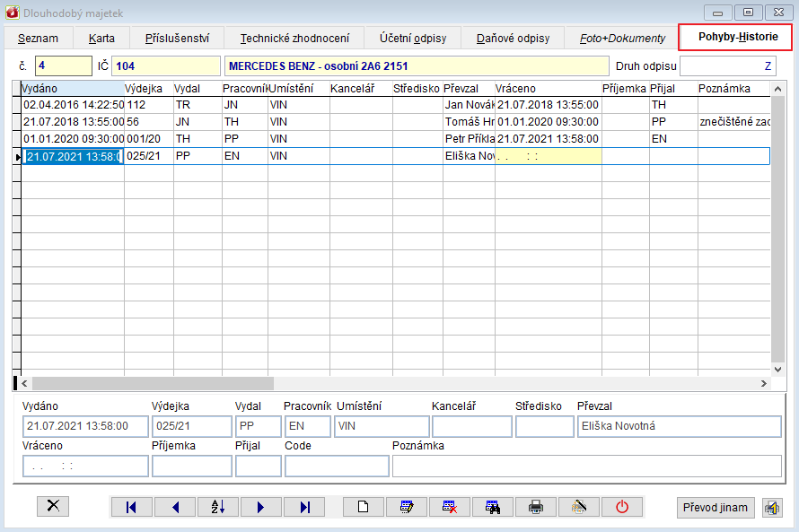Click the X cancel button at bottom left
Image resolution: width=799 pixels, height=532 pixels.
pyautogui.click(x=53, y=506)
